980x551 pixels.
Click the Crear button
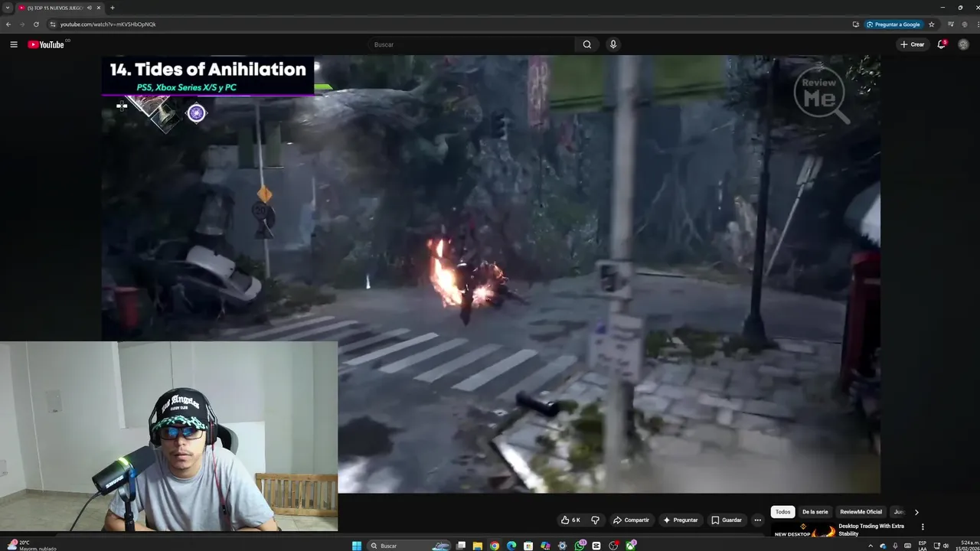click(912, 44)
